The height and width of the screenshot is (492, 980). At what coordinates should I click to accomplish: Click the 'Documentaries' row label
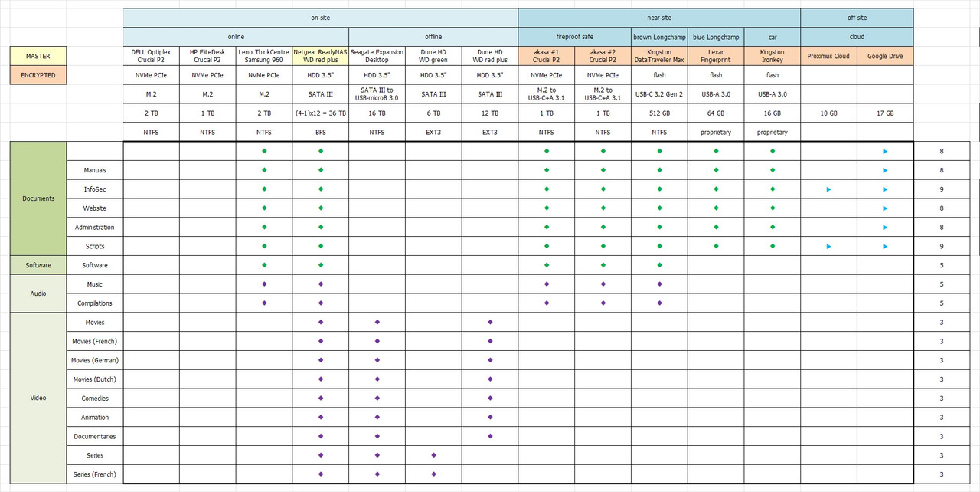tap(95, 437)
